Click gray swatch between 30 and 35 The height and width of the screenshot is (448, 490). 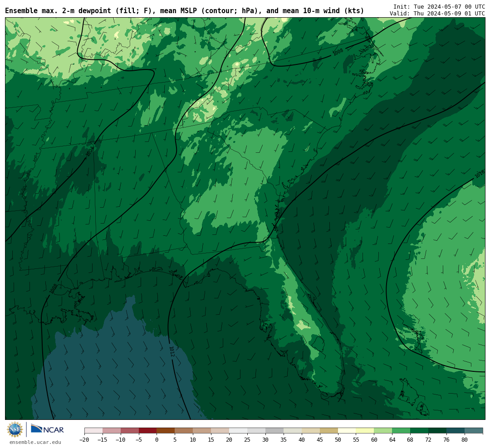point(274,431)
